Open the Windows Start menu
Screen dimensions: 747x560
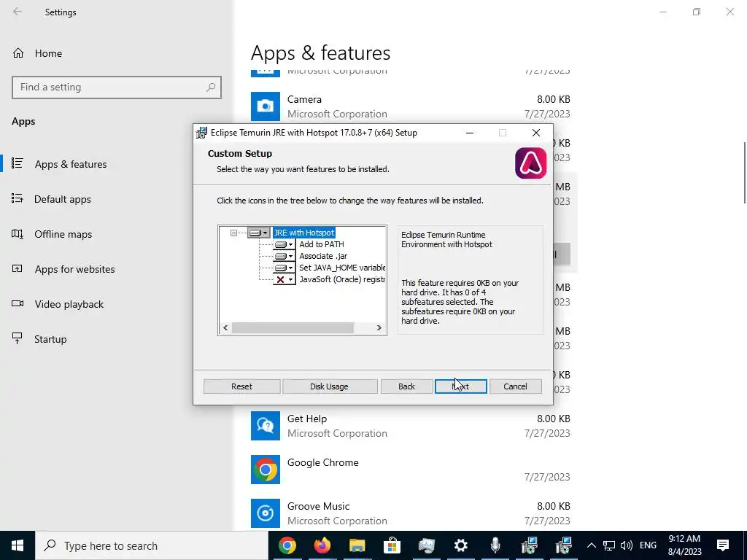pos(18,545)
